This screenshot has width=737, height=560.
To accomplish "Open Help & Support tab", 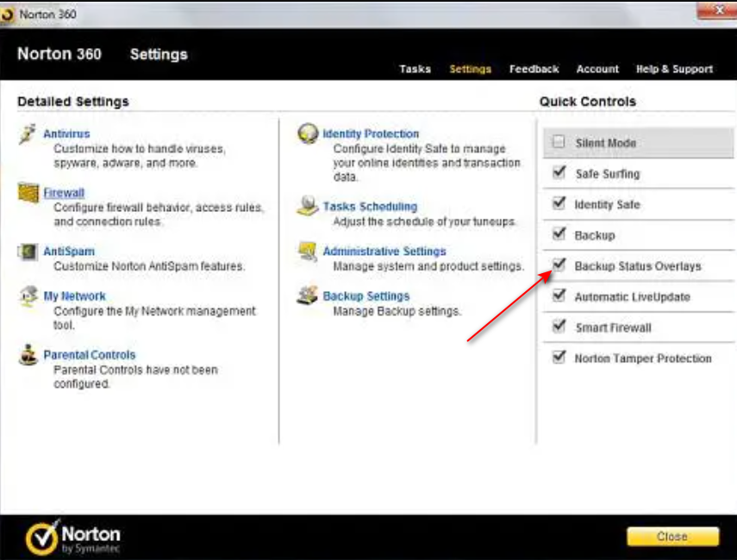I will point(674,69).
